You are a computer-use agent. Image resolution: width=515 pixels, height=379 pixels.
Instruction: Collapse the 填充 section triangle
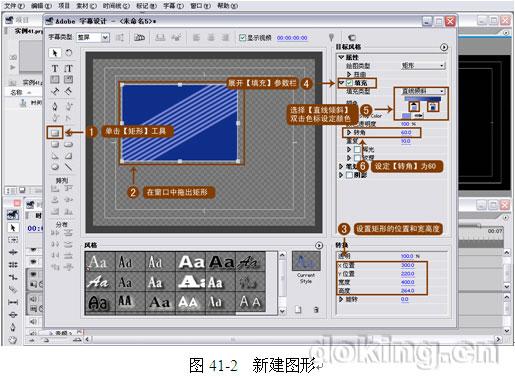342,83
